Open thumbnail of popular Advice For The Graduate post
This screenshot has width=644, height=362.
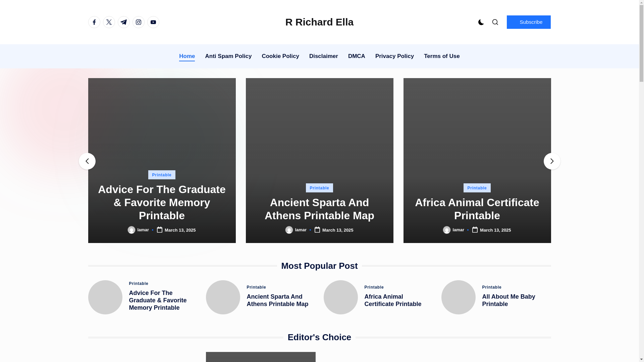(105, 297)
